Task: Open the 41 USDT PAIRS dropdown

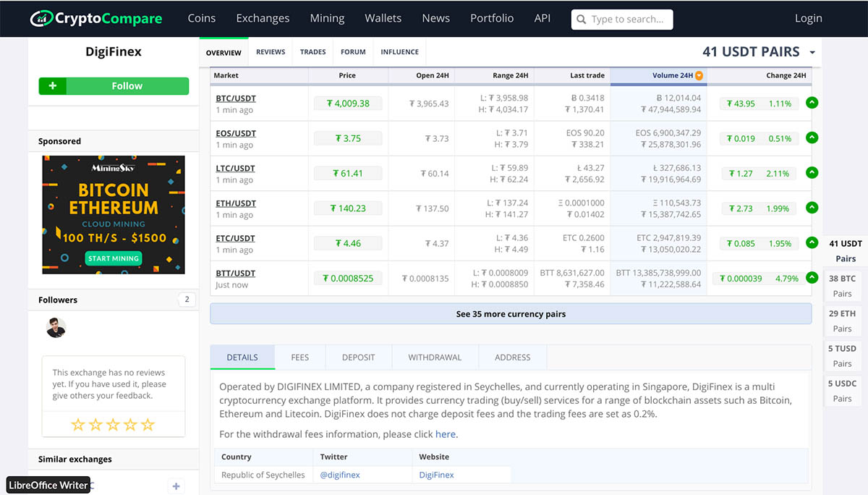Action: [812, 52]
